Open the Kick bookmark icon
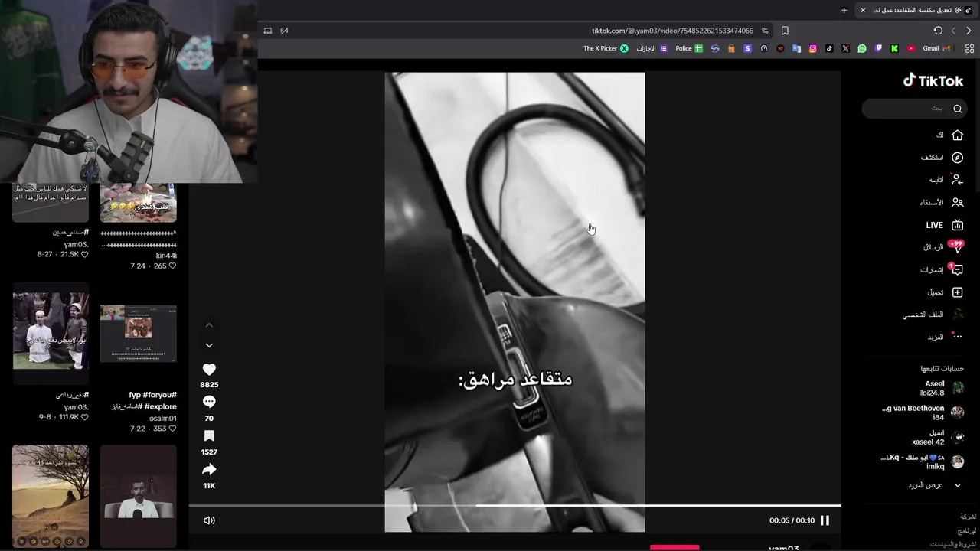The width and height of the screenshot is (980, 551). [x=894, y=48]
